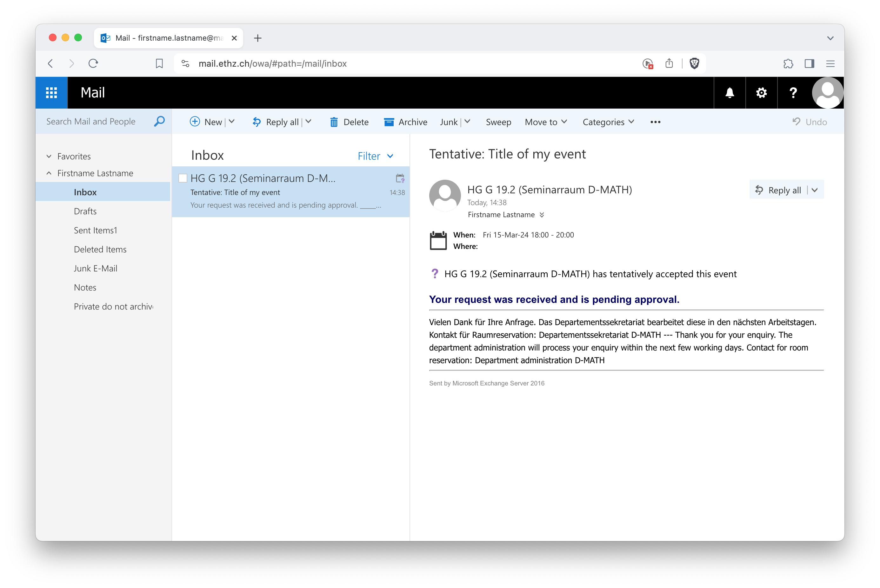Expand the toolbar Reply all dropdown arrow
This screenshot has width=880, height=588.
click(x=308, y=121)
